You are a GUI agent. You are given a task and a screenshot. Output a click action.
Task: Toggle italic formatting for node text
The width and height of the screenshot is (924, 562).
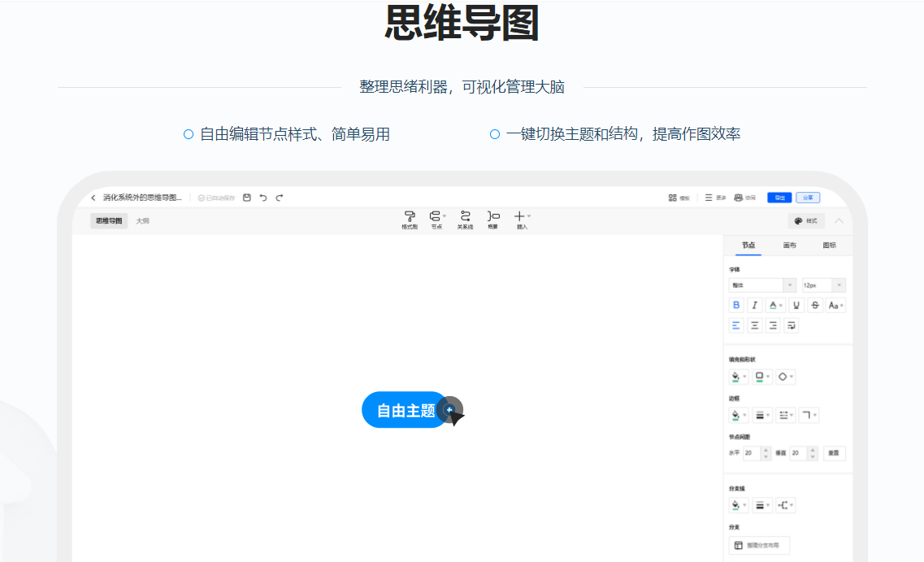(755, 305)
